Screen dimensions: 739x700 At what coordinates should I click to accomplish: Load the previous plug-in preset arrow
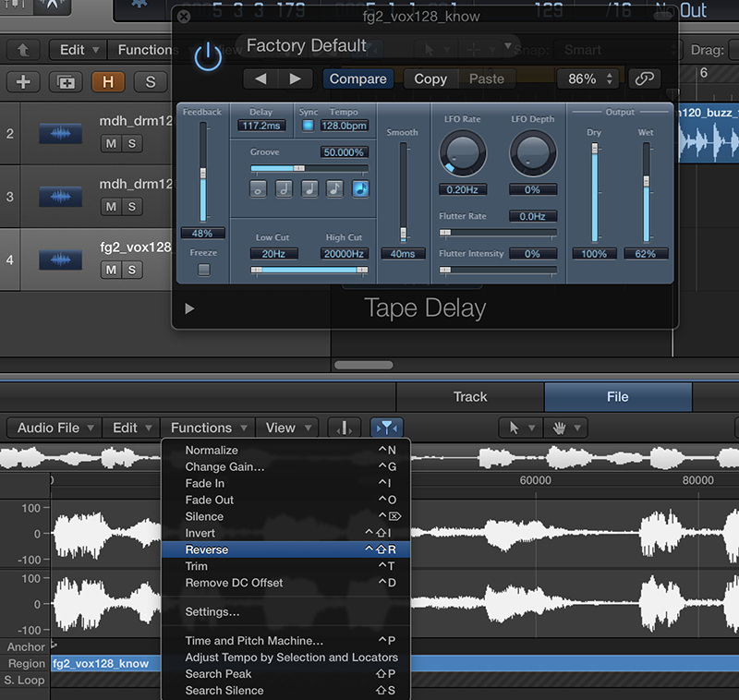point(260,78)
